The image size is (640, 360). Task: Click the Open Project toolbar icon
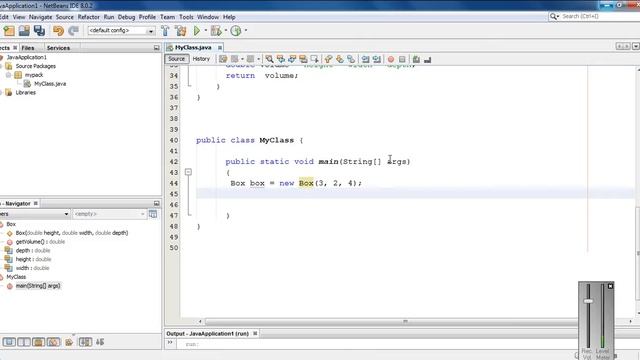point(24,31)
